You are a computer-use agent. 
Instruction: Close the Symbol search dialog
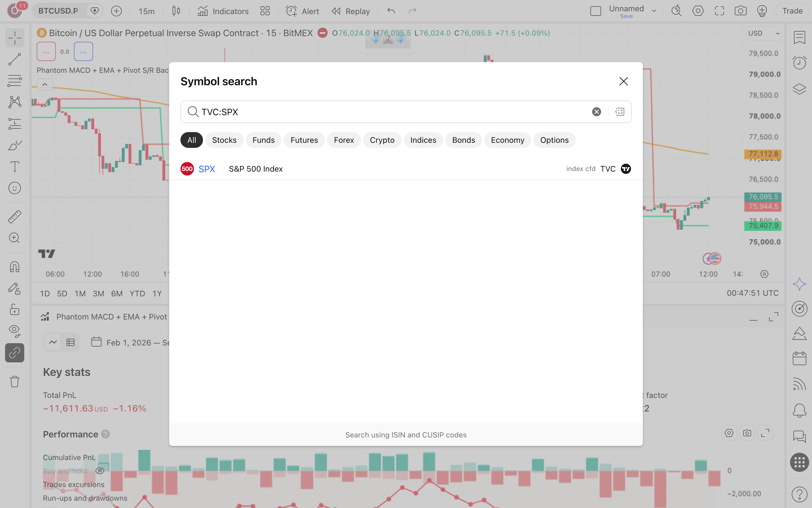click(623, 81)
